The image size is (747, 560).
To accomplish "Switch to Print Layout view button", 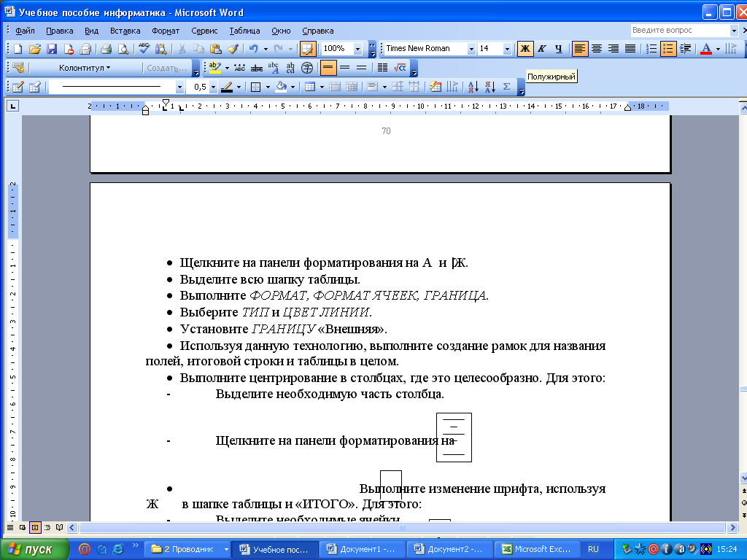I will [x=35, y=528].
